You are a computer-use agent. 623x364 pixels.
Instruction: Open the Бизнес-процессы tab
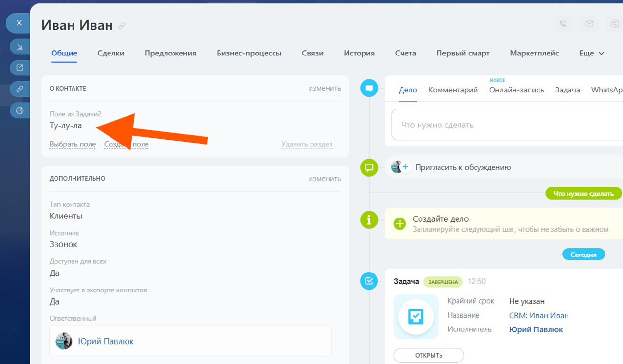(249, 53)
